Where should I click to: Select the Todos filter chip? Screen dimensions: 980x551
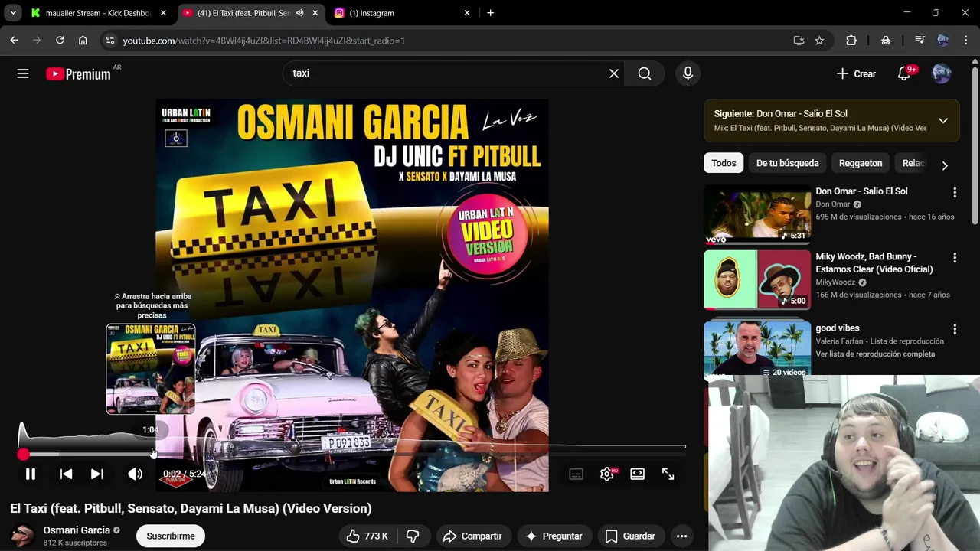724,163
